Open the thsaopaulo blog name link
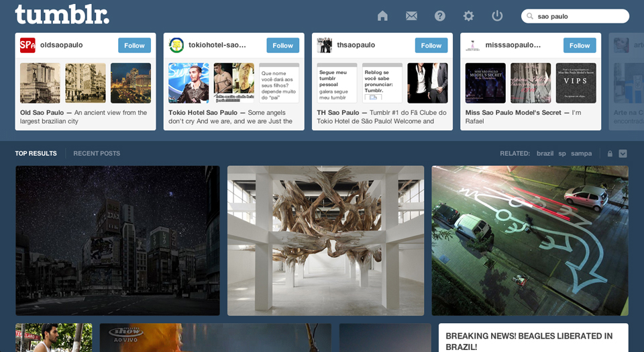Image resolution: width=644 pixels, height=352 pixels. pos(356,45)
